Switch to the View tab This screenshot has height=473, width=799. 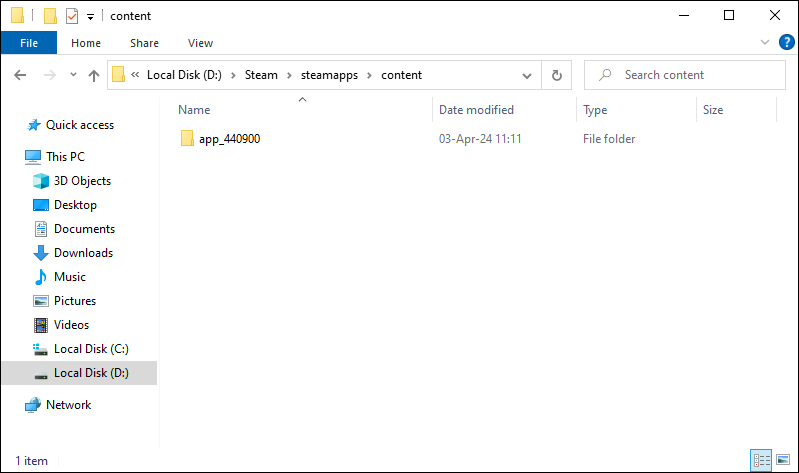200,43
